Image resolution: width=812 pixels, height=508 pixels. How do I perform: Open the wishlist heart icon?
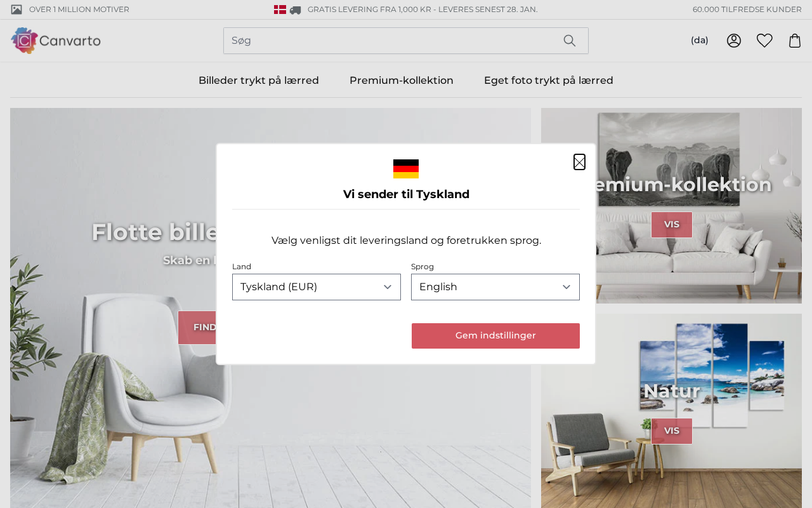[x=764, y=41]
